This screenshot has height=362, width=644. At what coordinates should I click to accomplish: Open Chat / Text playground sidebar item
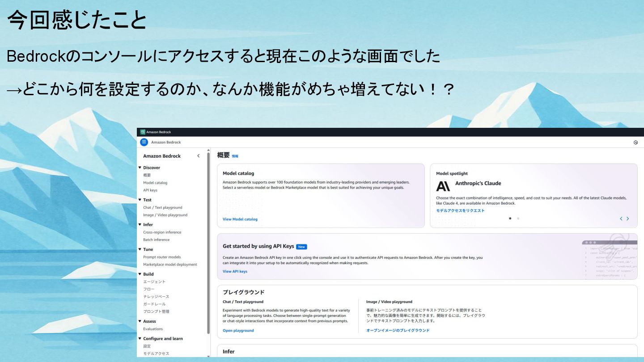163,207
